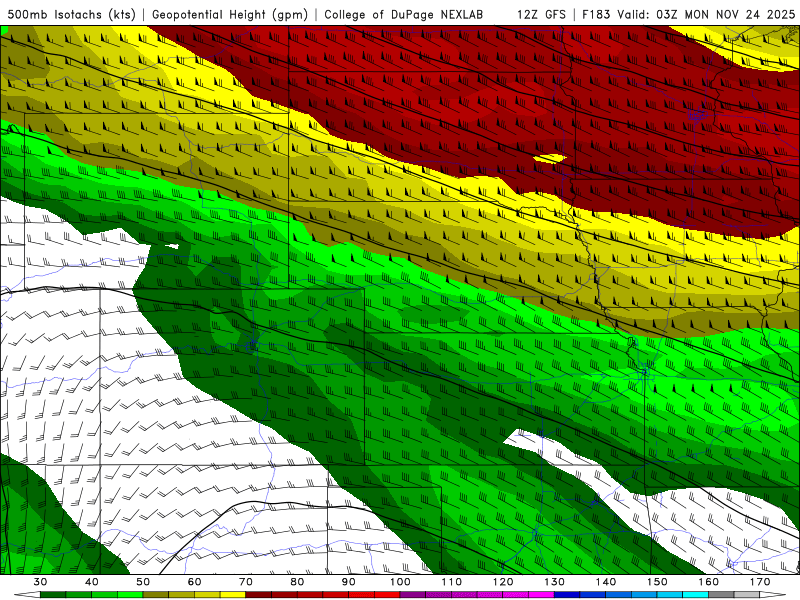This screenshot has width=800, height=600.
Task: Click the 120 label on the color scale
Action: (503, 582)
